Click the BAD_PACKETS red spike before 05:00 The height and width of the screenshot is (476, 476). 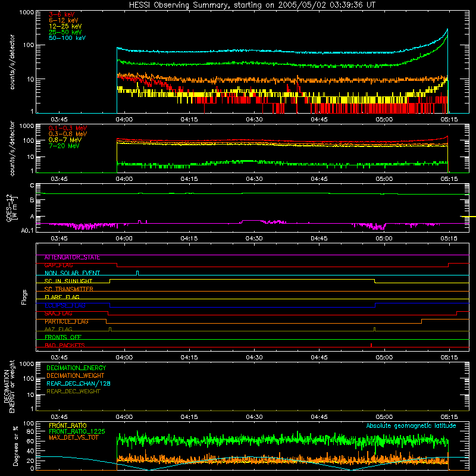tap(371, 345)
